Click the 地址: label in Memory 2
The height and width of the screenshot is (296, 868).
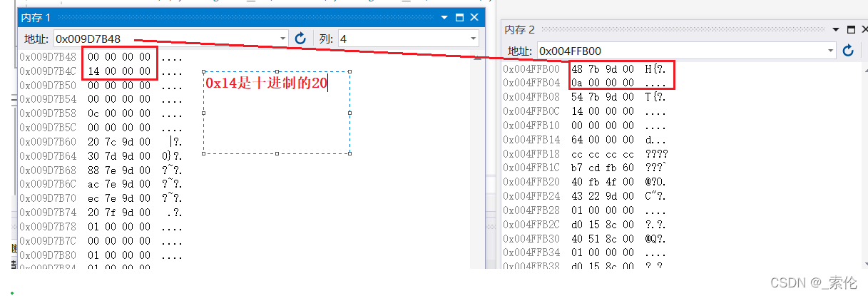point(519,51)
